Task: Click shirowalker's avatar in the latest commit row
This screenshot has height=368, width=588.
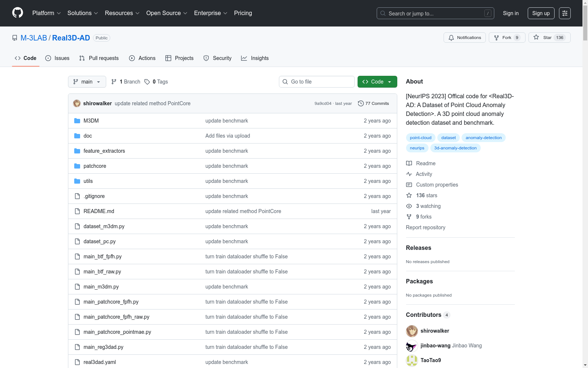Action: [77, 103]
